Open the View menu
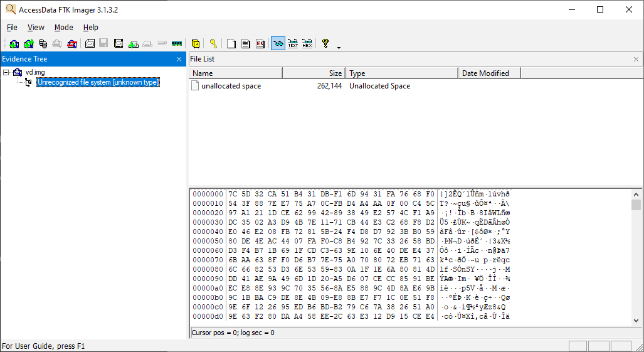 pos(36,28)
